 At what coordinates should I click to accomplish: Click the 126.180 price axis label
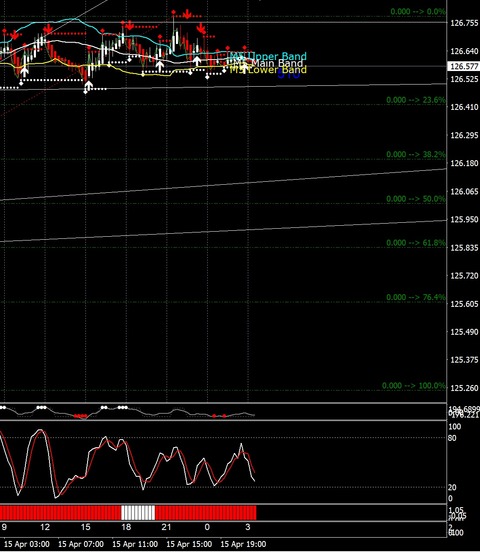tap(464, 163)
